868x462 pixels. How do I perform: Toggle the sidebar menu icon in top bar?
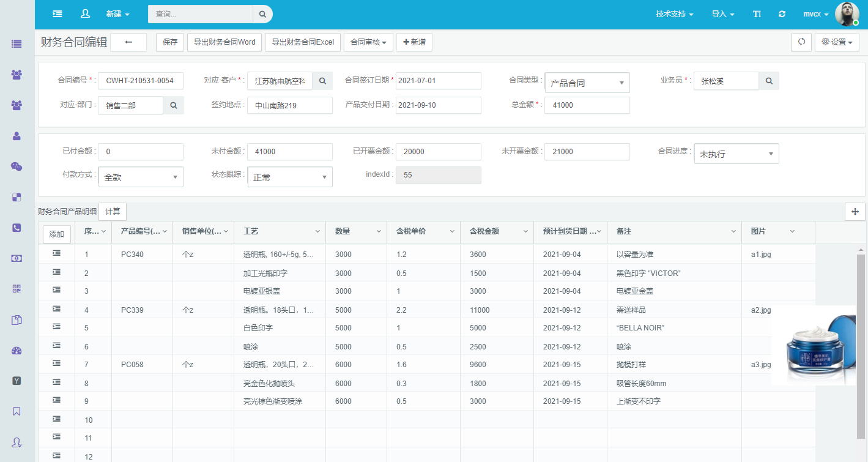(57, 13)
